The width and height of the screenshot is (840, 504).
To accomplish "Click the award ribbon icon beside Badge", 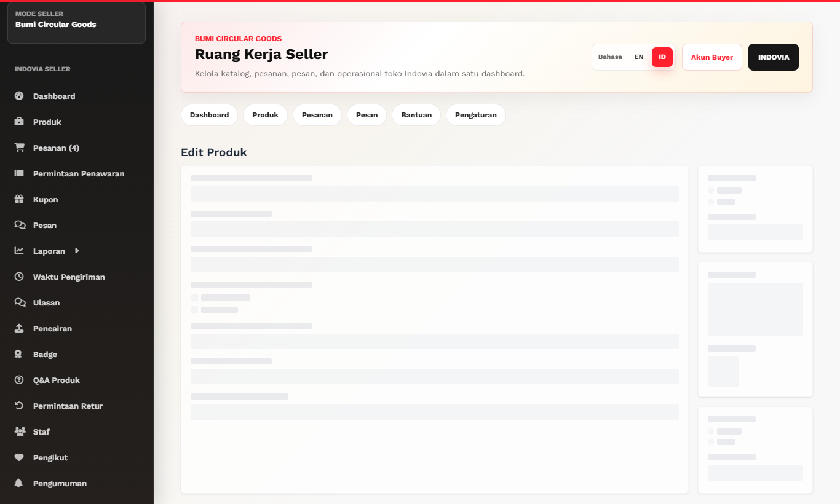I will coord(19,354).
